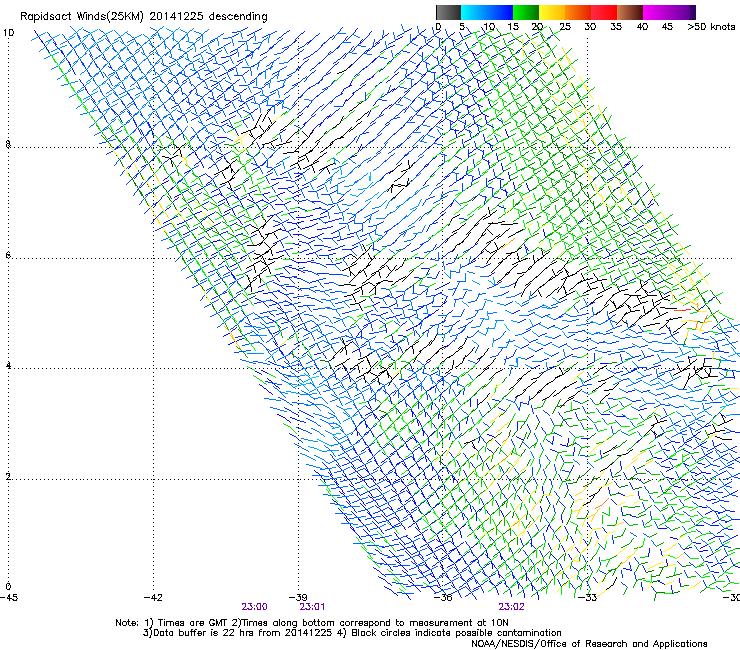Click the '35' legend tick label
Screen dimensions: 740x650
pos(616,27)
